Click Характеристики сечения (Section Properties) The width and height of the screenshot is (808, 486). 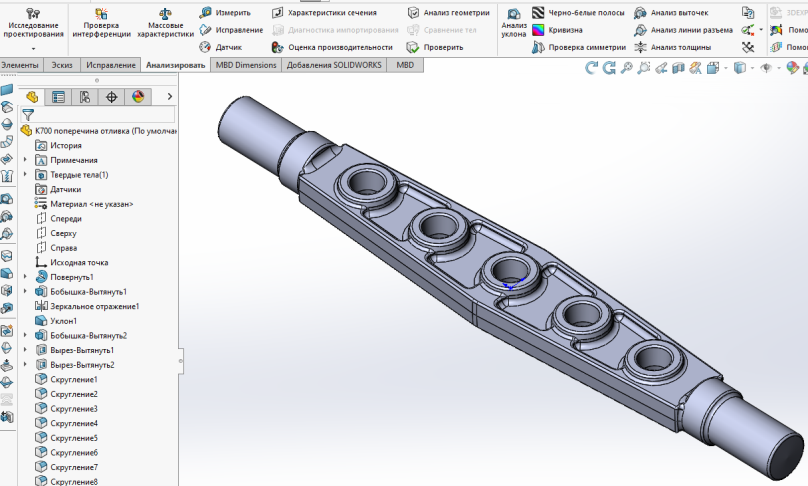[324, 13]
